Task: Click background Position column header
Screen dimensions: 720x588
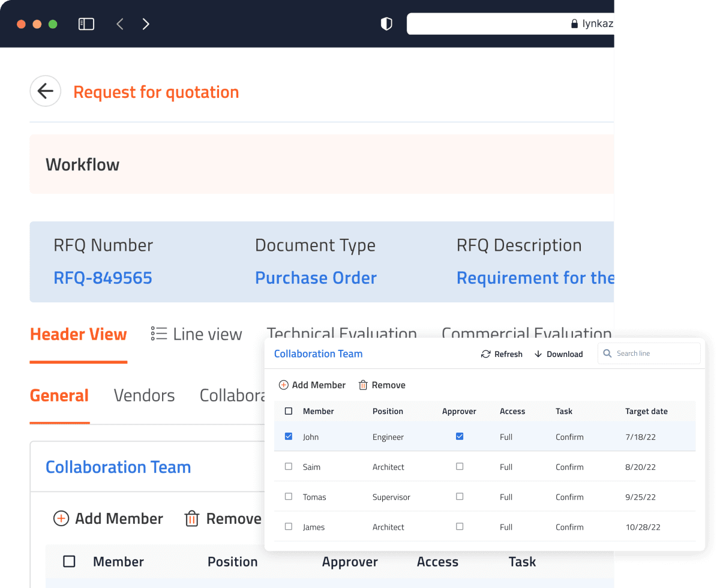Action: click(x=233, y=562)
